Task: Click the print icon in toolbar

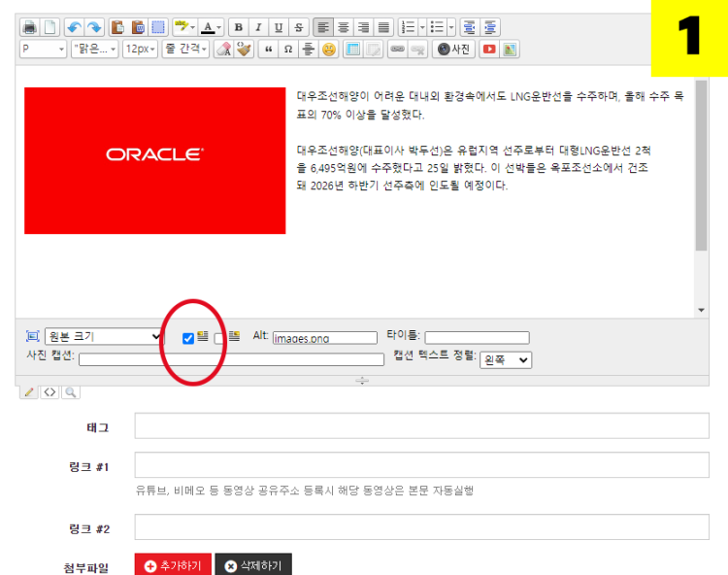Action: [29, 27]
